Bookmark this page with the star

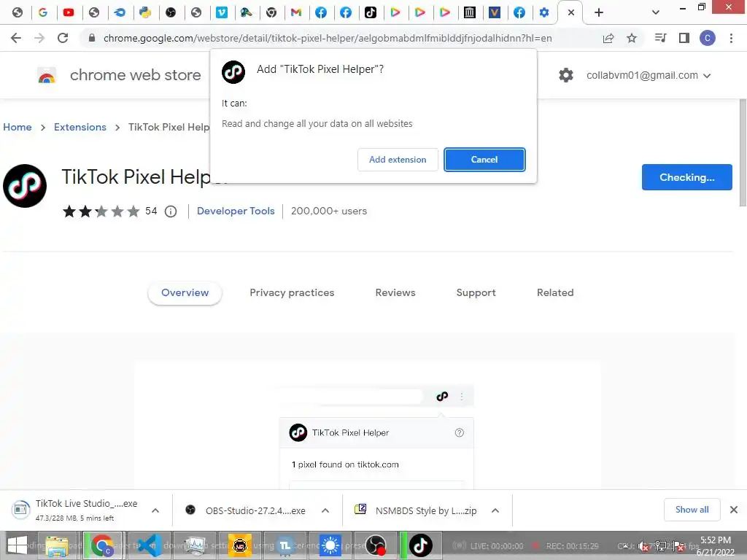pos(632,38)
